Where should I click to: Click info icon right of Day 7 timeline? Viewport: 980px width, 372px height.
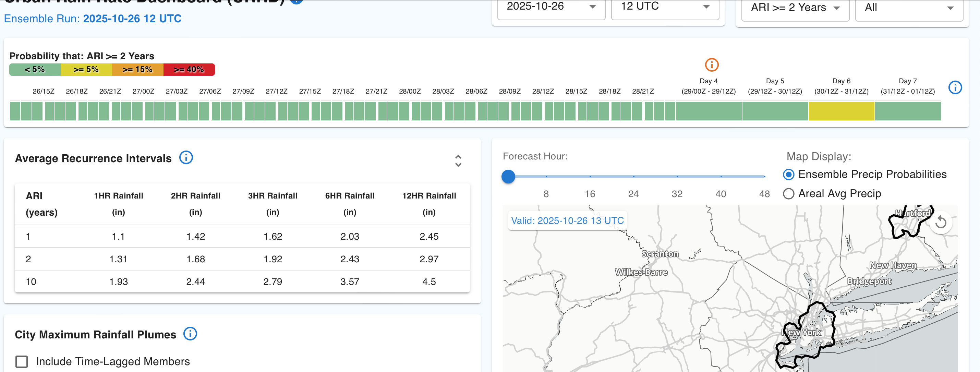955,87
